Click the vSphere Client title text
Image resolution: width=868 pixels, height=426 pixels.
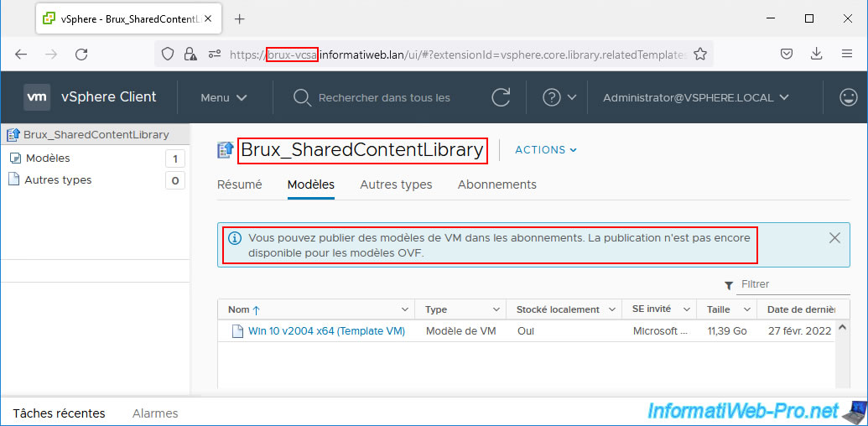coord(109,96)
